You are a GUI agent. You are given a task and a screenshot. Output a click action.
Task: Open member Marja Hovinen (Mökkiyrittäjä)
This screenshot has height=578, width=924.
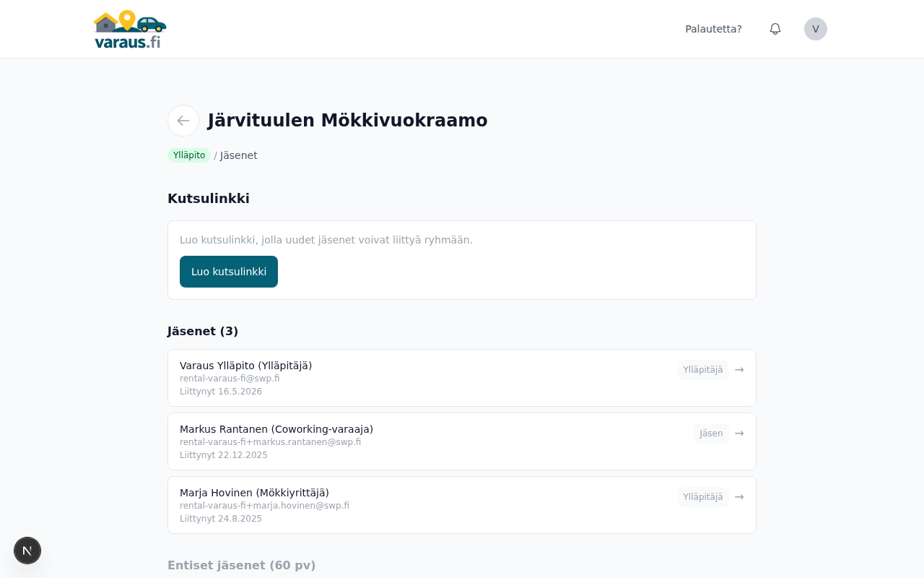pos(462,505)
